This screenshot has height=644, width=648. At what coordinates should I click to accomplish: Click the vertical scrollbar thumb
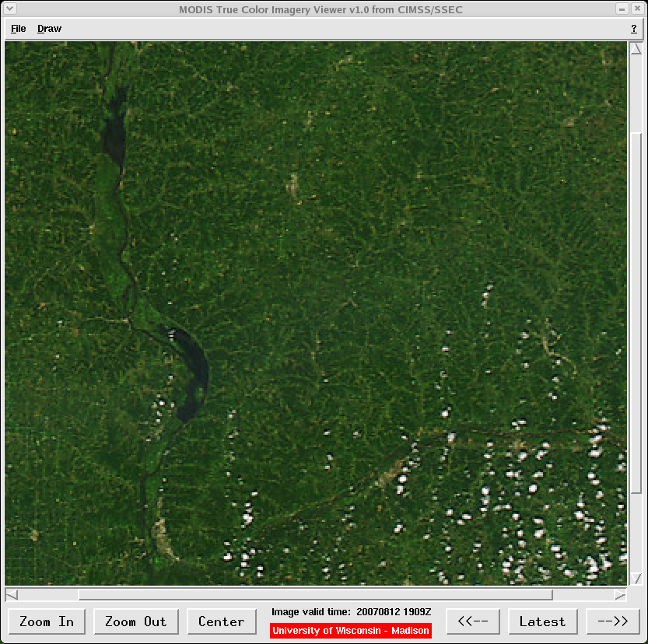[636, 313]
